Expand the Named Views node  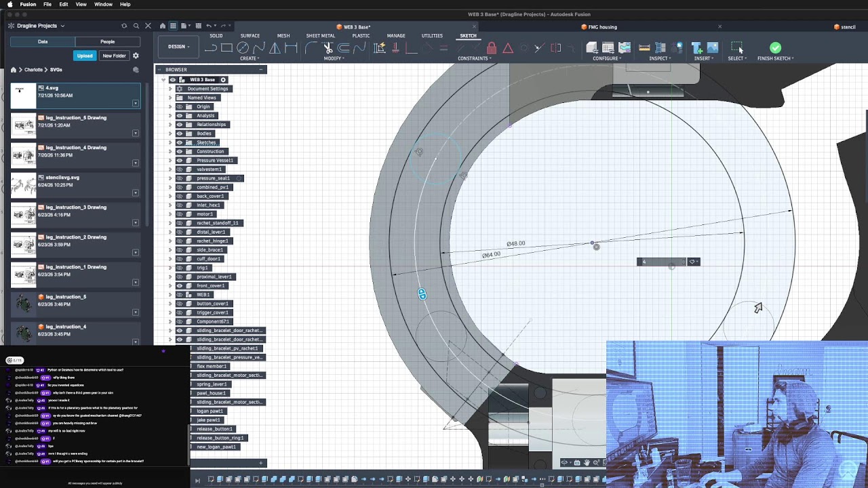(x=170, y=98)
